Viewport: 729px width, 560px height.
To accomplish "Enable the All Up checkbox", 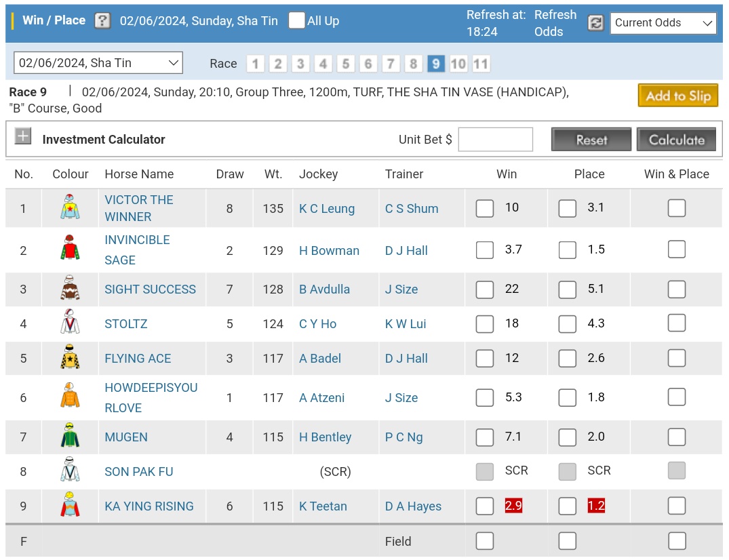I will (x=296, y=20).
